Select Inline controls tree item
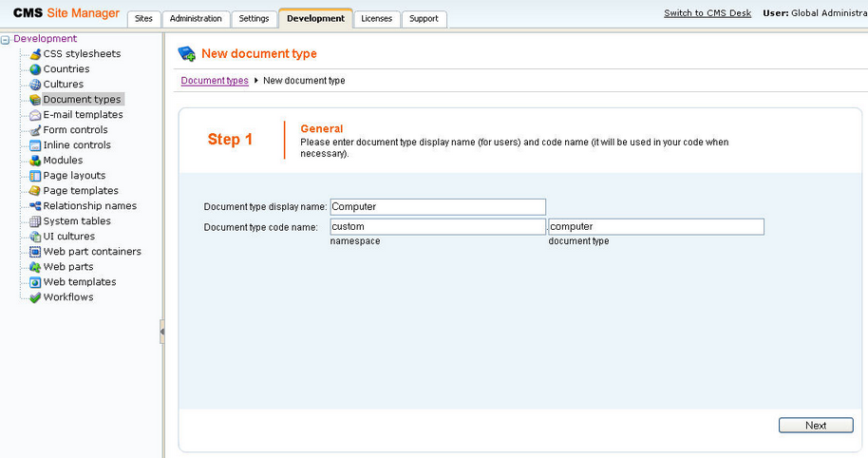 [77, 145]
